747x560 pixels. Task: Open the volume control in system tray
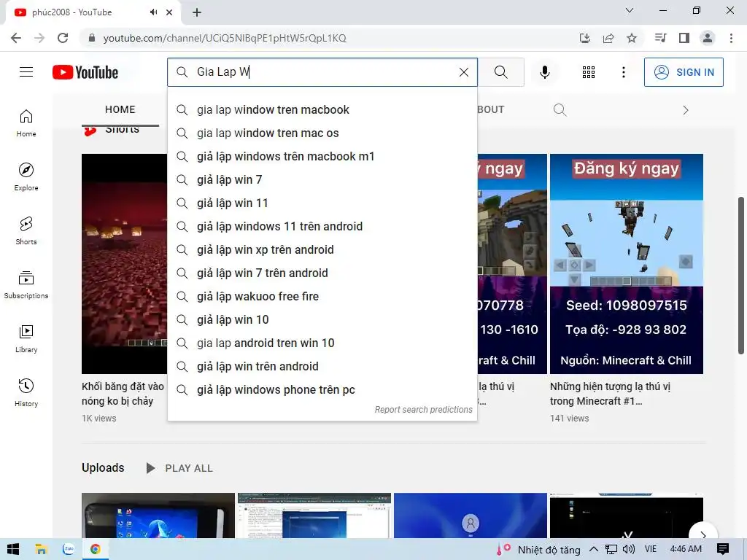point(629,549)
